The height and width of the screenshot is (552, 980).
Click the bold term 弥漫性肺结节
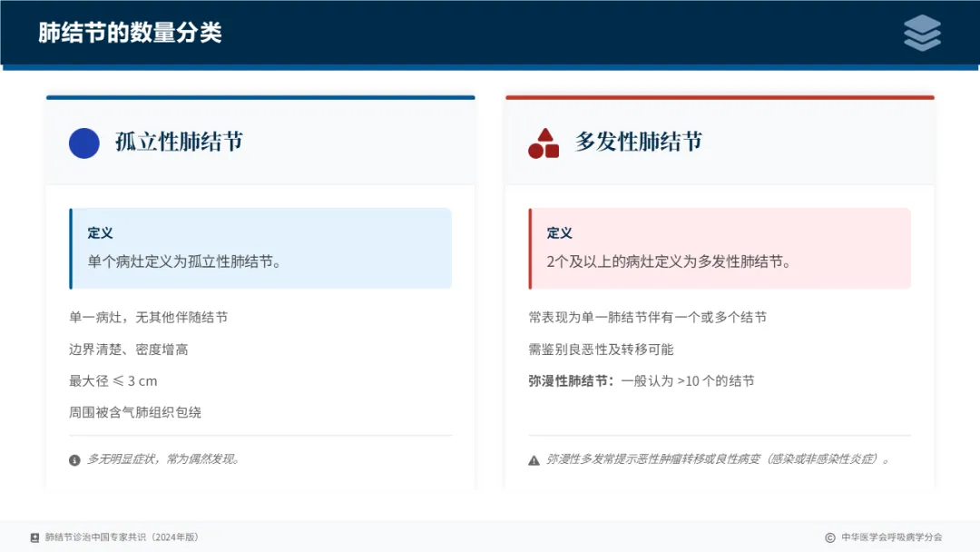coord(572,381)
